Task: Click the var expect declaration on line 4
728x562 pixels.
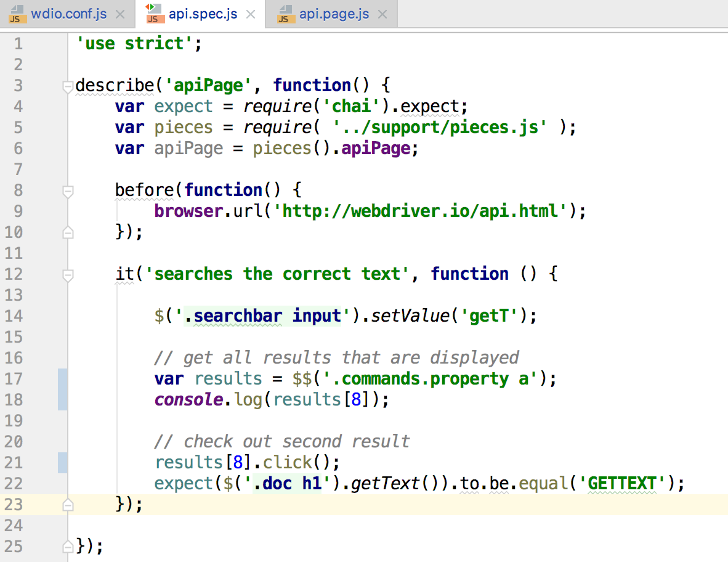Action: coord(164,107)
